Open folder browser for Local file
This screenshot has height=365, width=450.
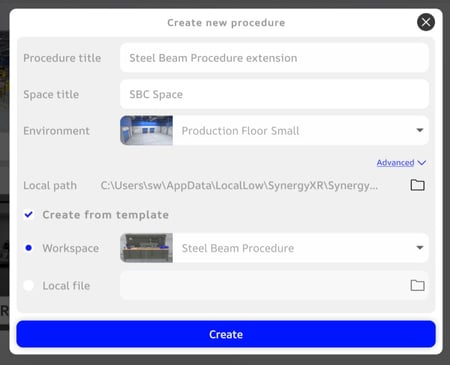(x=417, y=285)
